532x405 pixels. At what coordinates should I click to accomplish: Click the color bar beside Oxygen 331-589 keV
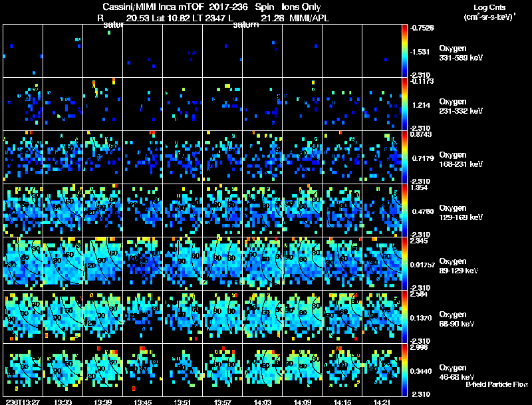click(404, 51)
